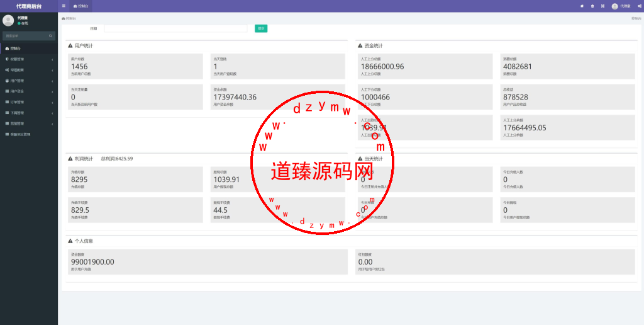
Task: Click the user avatar in the top bar
Action: [614, 6]
